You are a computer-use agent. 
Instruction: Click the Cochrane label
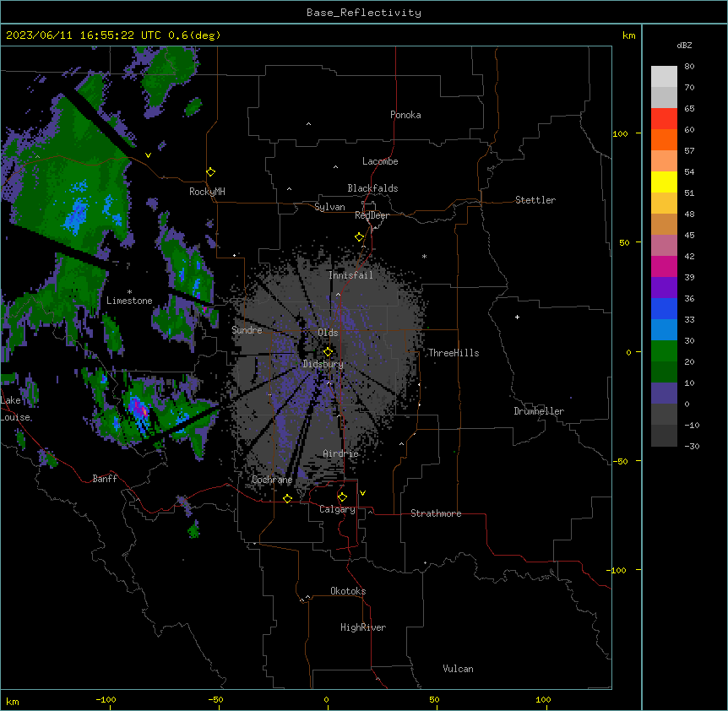tap(272, 480)
